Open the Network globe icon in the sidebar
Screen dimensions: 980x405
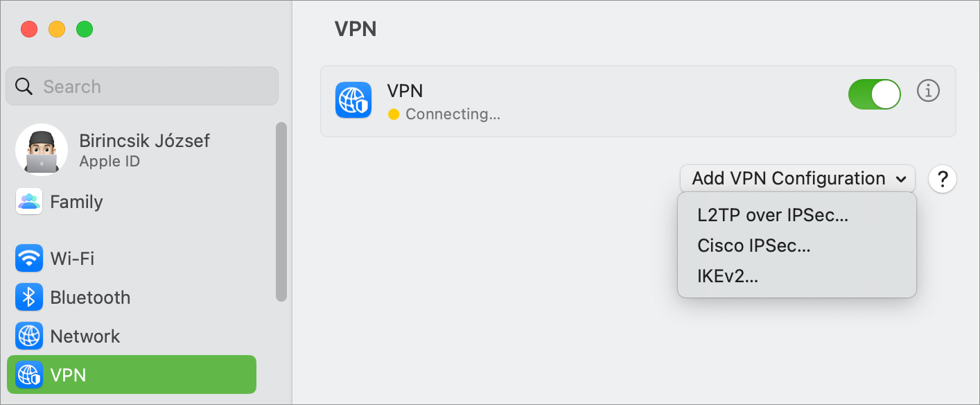29,336
